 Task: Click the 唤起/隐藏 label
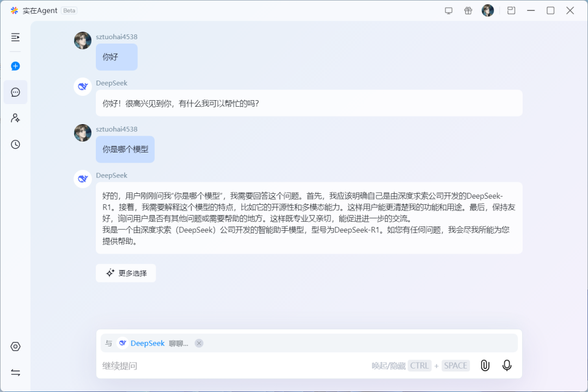point(389,366)
